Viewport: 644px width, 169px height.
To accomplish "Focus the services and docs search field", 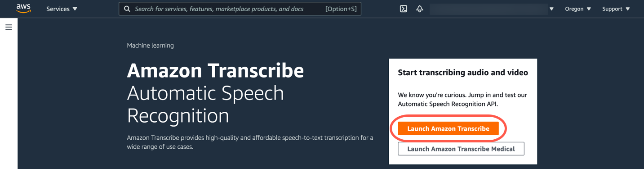I will coord(240,9).
